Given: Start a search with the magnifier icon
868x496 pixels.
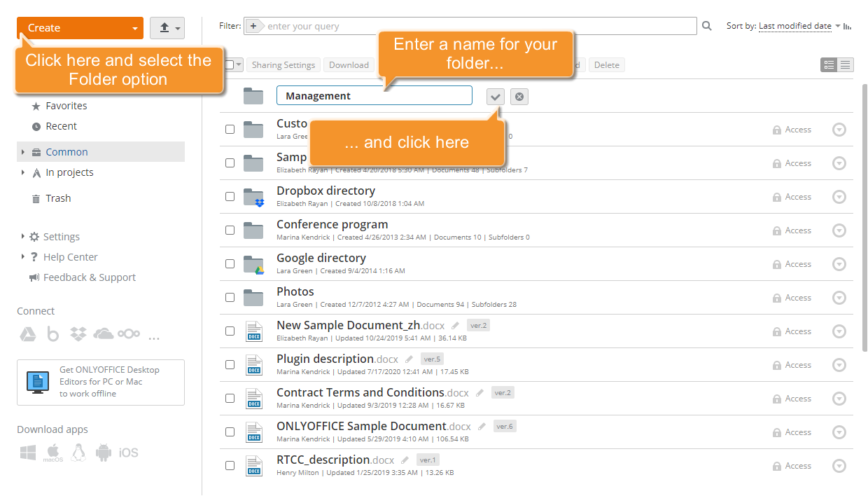Looking at the screenshot, I should tap(706, 25).
